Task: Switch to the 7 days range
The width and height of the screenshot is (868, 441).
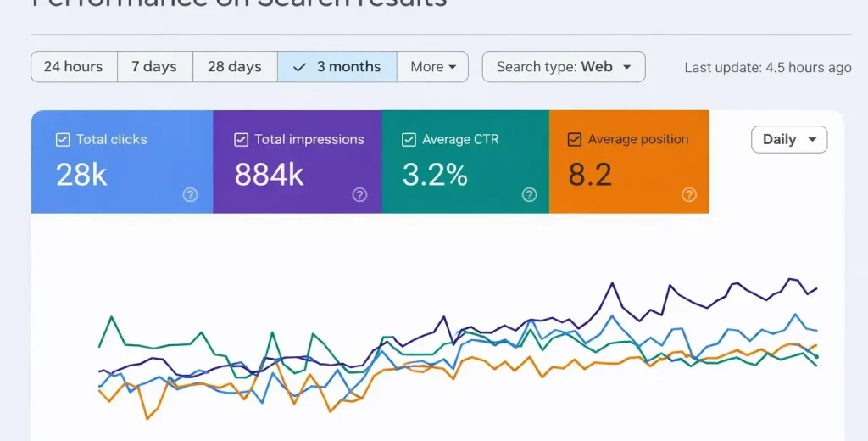Action: coord(155,67)
